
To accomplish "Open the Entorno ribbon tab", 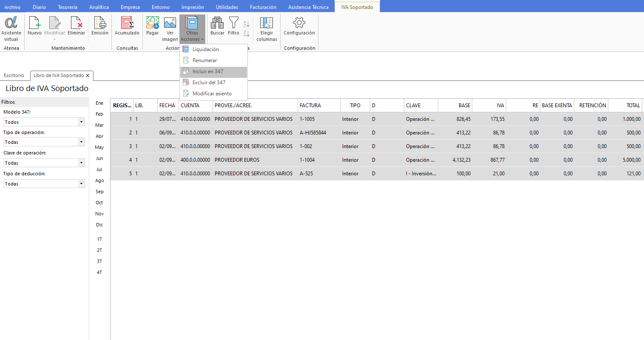I will pos(161,7).
